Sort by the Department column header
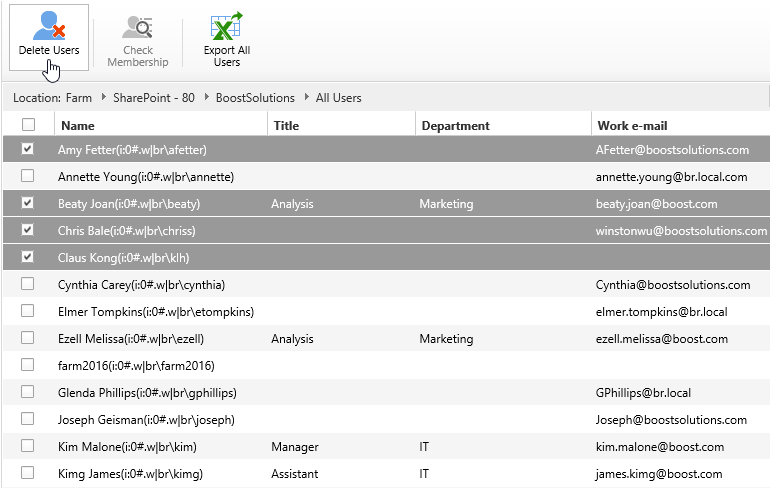770x488 pixels. click(x=455, y=126)
